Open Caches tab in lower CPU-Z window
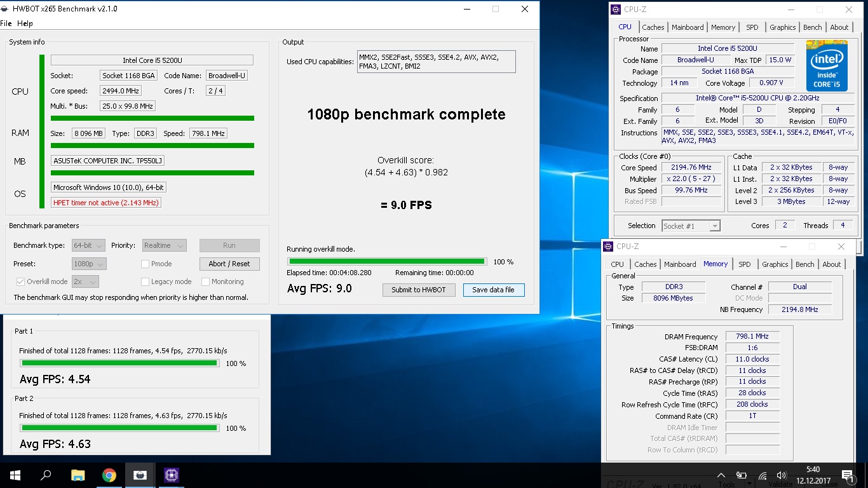868x488 pixels. [645, 264]
